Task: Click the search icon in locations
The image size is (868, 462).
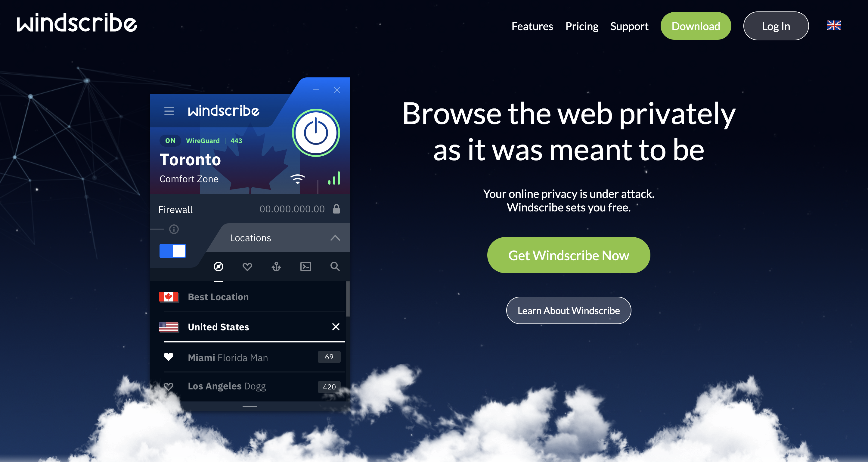Action: pyautogui.click(x=334, y=266)
